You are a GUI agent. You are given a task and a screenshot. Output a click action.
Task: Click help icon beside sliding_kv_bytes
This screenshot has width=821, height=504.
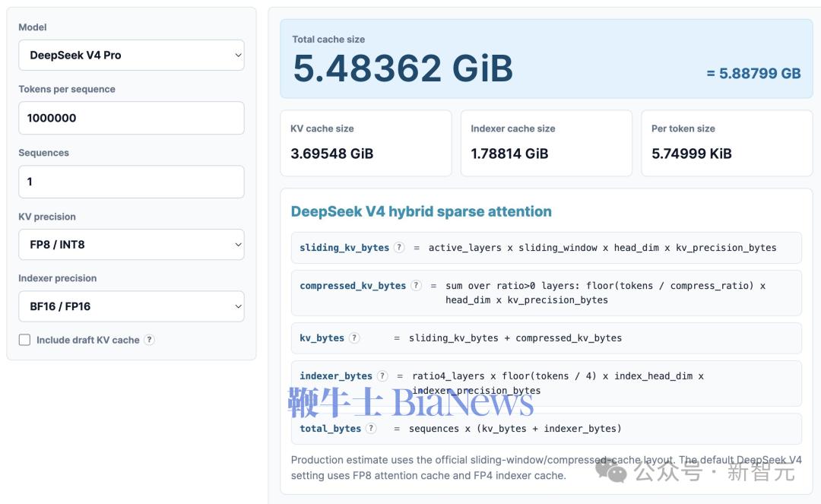399,248
